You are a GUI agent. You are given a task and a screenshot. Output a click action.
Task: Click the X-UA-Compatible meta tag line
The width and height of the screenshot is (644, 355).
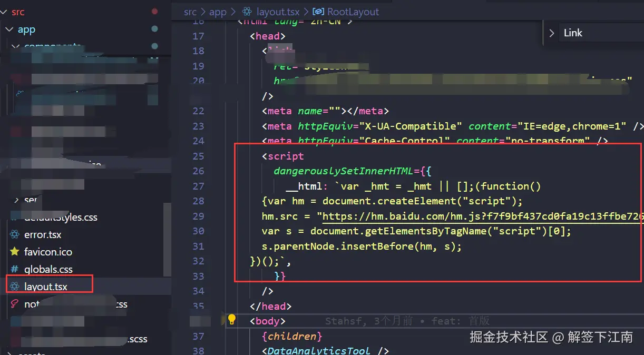pyautogui.click(x=453, y=126)
